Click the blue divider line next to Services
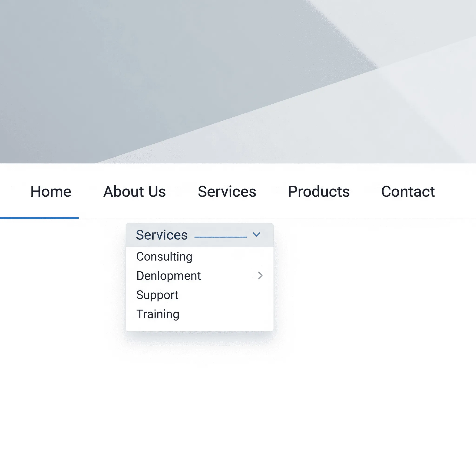476x476 pixels. click(221, 237)
